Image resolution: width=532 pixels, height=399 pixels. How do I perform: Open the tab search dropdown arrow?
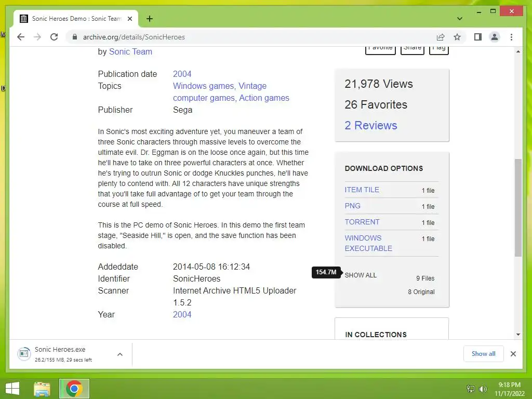[x=460, y=19]
